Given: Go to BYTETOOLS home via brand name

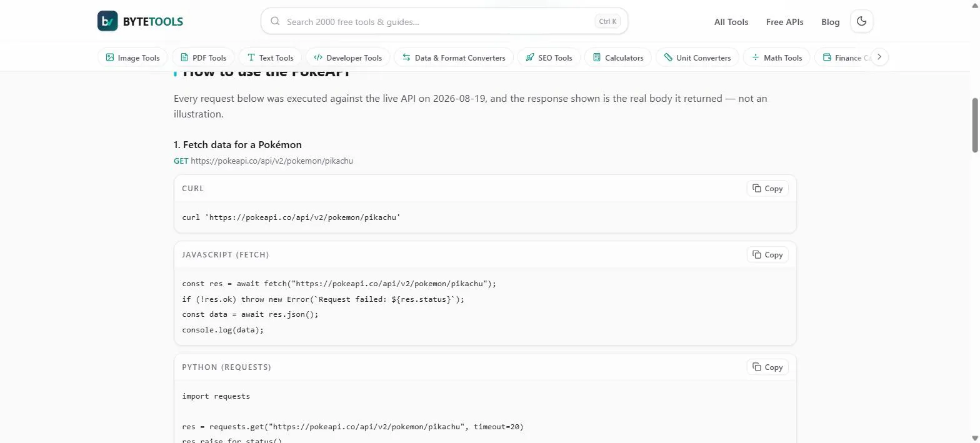Looking at the screenshot, I should pyautogui.click(x=153, y=22).
